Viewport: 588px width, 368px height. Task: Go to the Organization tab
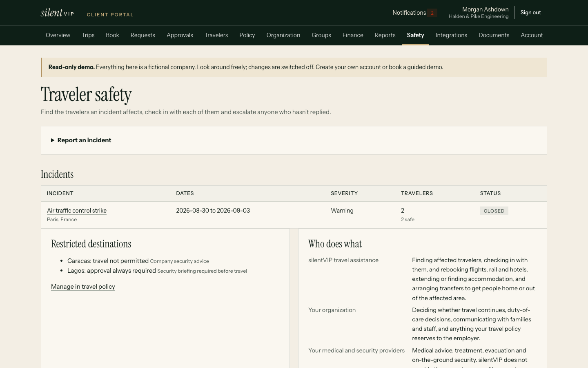(x=283, y=35)
